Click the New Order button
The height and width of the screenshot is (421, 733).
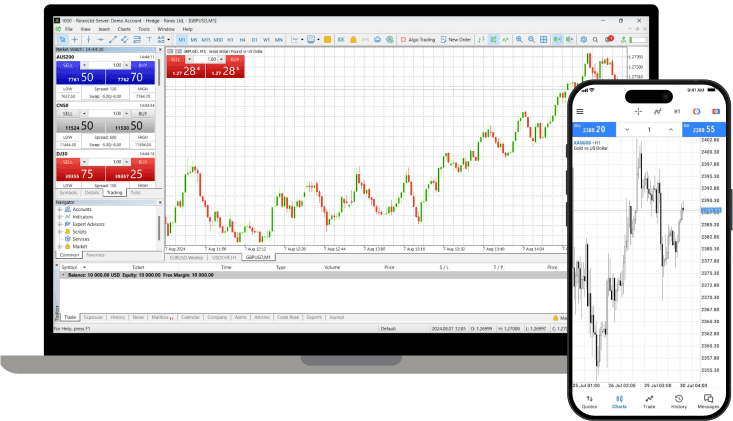point(459,39)
